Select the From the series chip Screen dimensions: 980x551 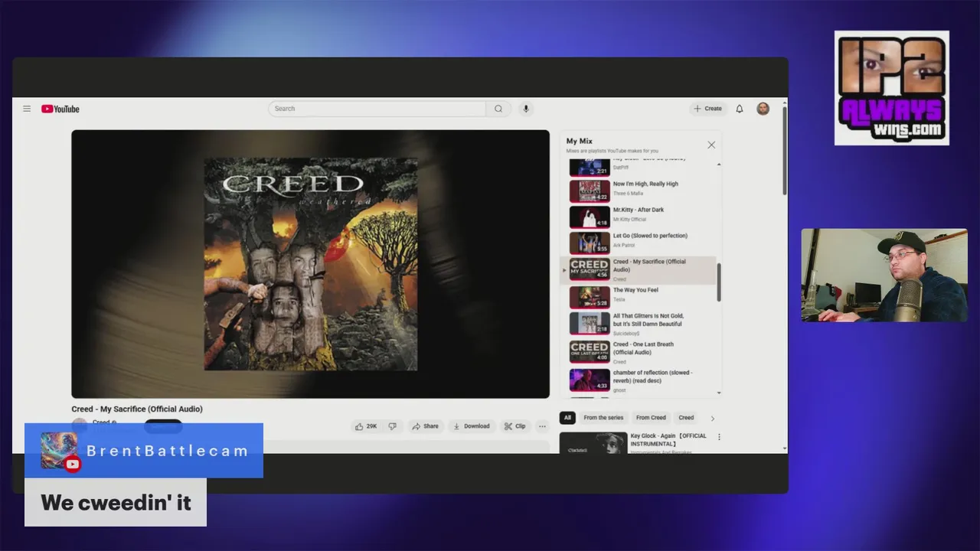click(x=603, y=418)
